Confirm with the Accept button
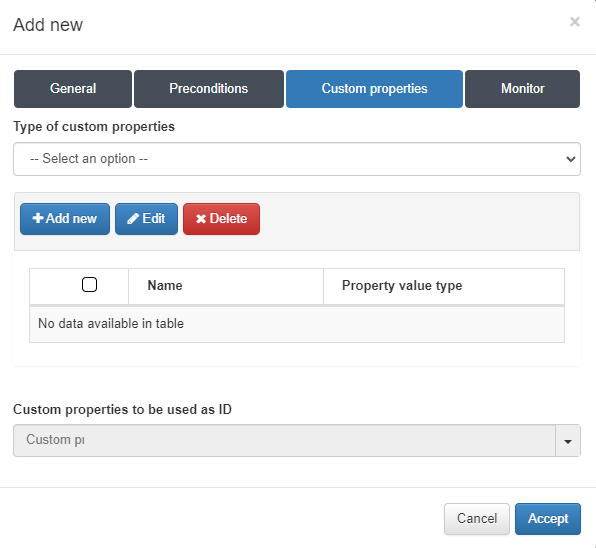 [x=548, y=519]
